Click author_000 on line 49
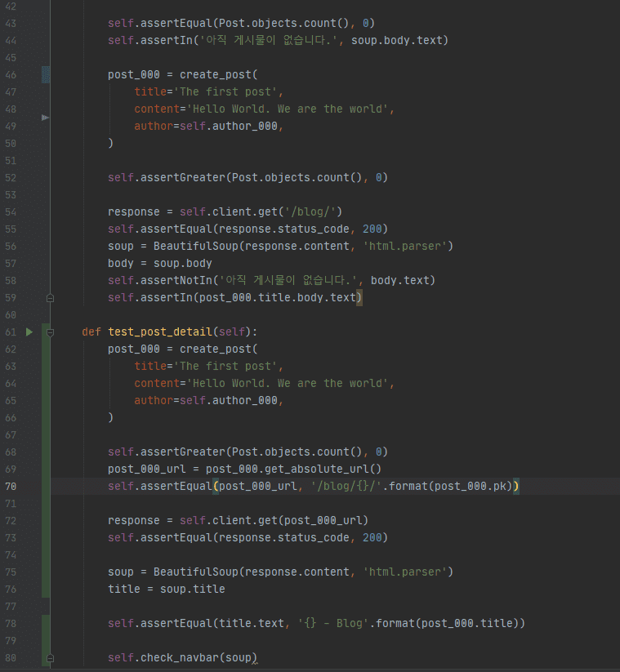620x672 pixels. tap(245, 126)
